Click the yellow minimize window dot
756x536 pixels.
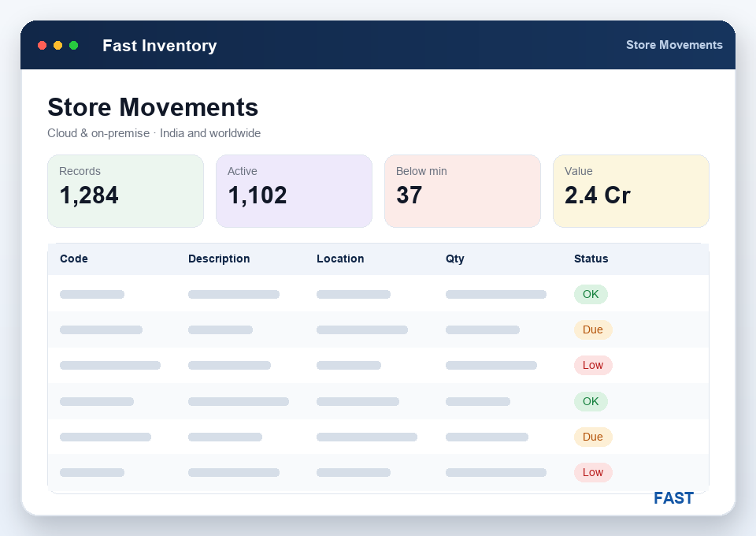coord(57,46)
